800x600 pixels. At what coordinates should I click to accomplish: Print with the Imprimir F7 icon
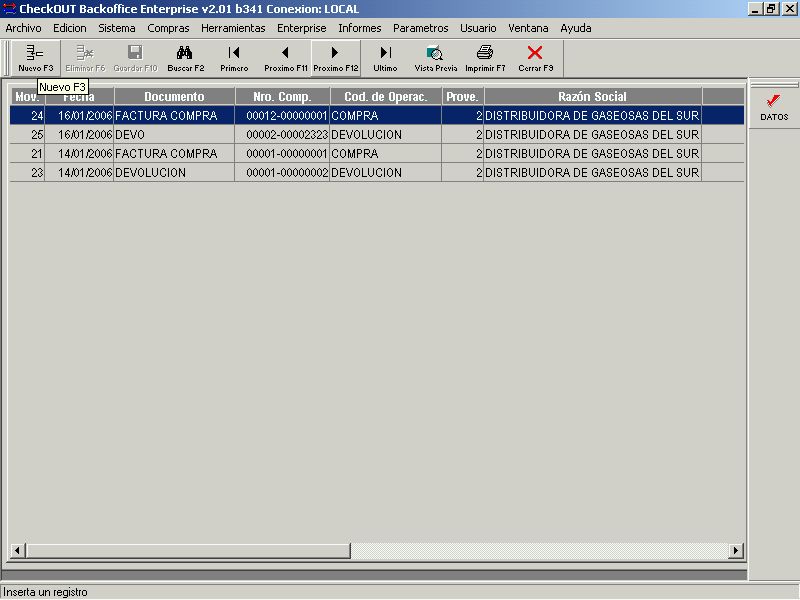pyautogui.click(x=485, y=58)
